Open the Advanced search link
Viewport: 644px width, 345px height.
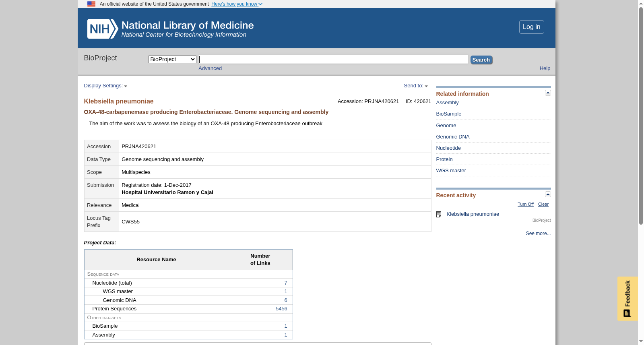coord(210,68)
